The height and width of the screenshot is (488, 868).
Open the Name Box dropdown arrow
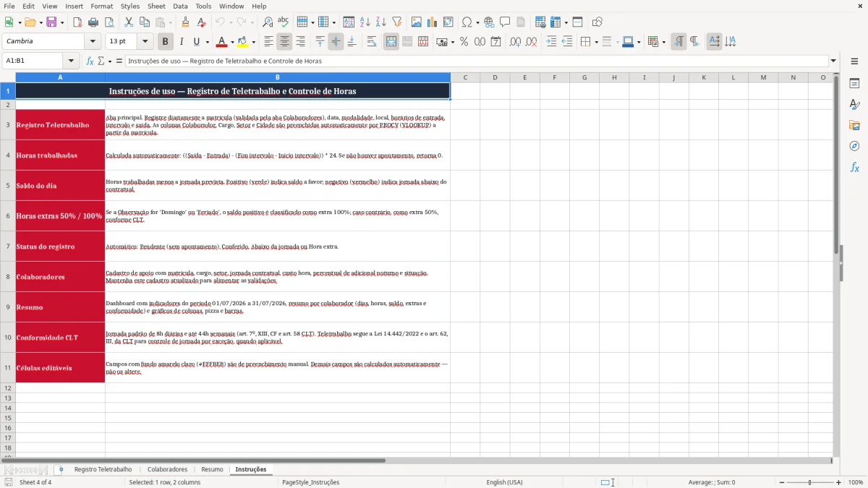tap(71, 61)
